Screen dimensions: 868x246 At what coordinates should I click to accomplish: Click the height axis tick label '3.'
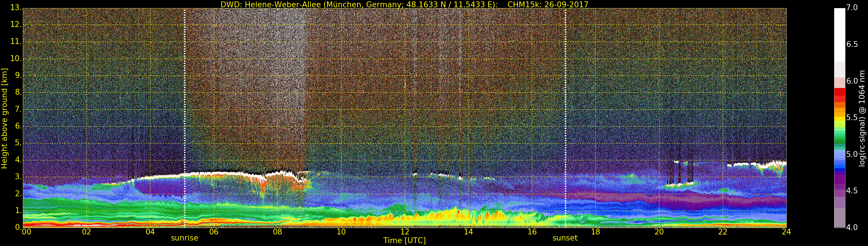[18, 177]
